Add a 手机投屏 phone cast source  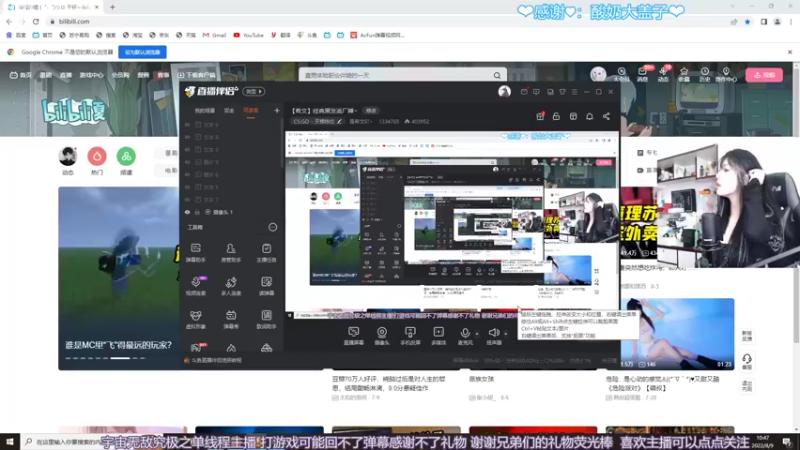(410, 336)
